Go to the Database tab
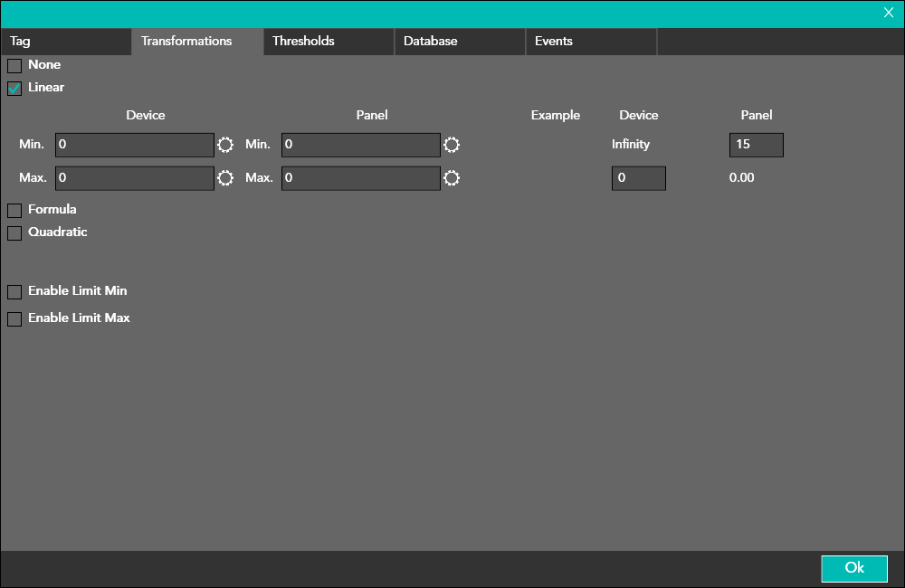 (460, 42)
